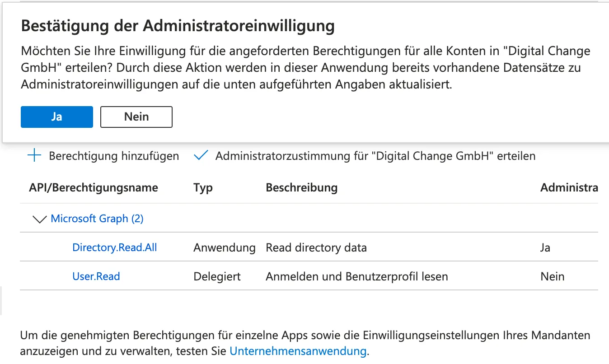Decline consent with the Nein button
The width and height of the screenshot is (609, 364).
(136, 117)
